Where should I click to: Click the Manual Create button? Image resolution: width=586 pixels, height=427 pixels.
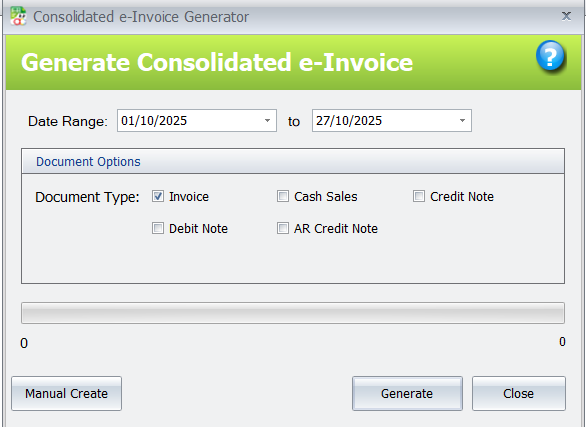pos(67,393)
